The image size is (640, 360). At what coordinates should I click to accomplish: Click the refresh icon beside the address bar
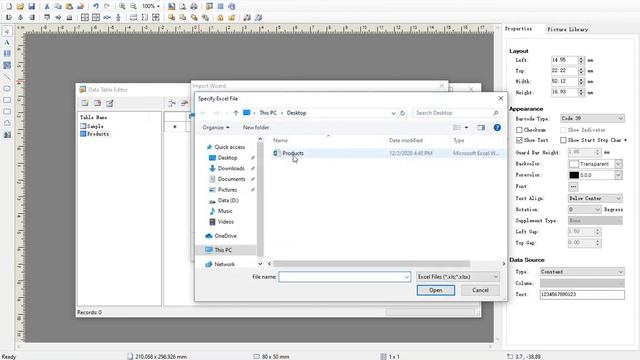point(402,113)
